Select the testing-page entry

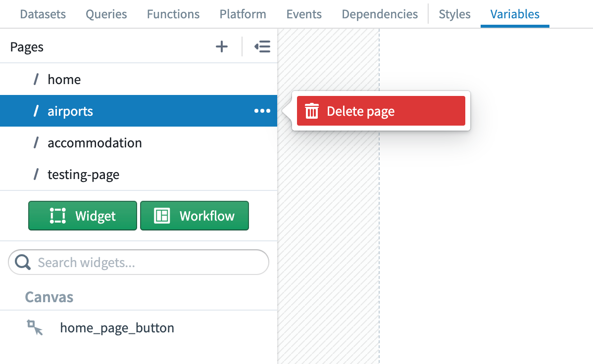point(139,174)
